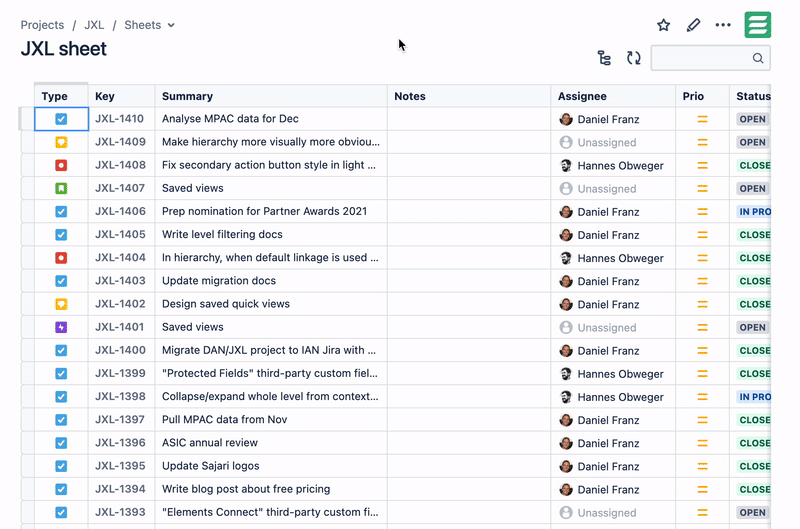Click task type icon for JXL-1400
The height and width of the screenshot is (529, 800).
(x=61, y=350)
